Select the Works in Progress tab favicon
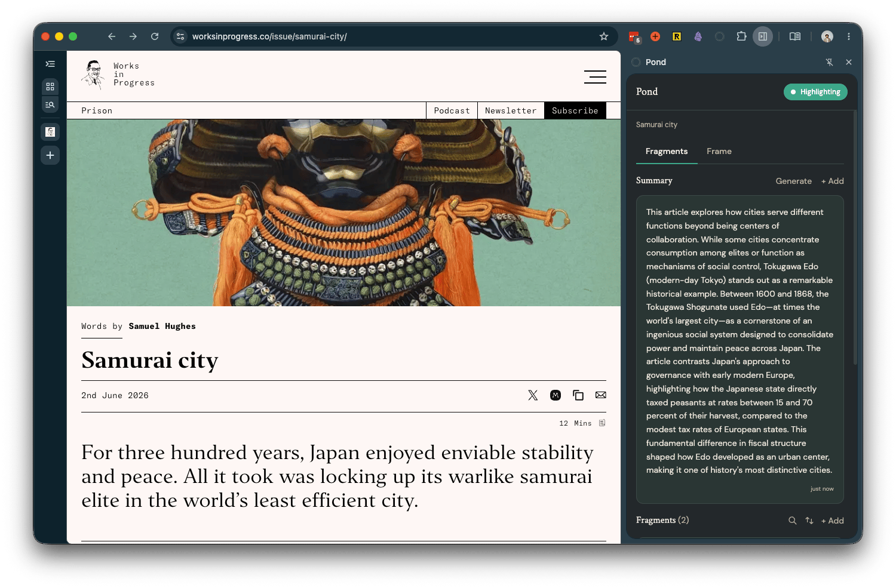 (50, 132)
